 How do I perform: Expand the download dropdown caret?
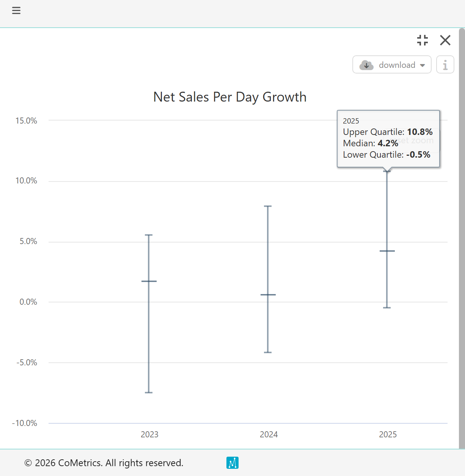pos(423,65)
